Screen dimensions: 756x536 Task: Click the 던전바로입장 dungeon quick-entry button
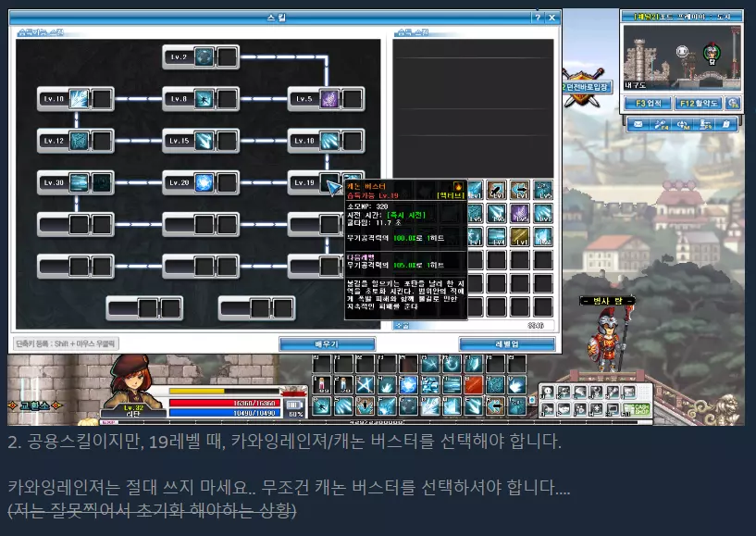coord(587,87)
